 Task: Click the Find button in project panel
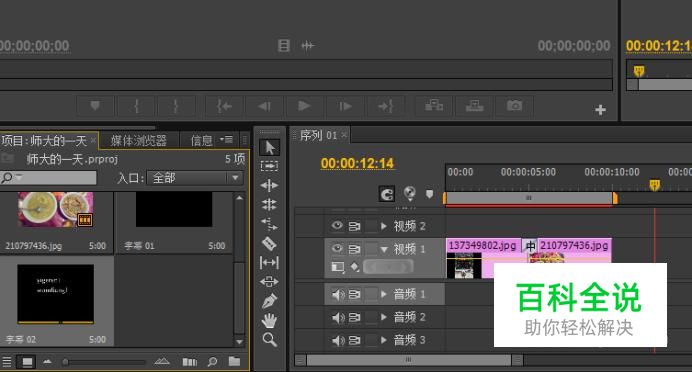[x=212, y=362]
